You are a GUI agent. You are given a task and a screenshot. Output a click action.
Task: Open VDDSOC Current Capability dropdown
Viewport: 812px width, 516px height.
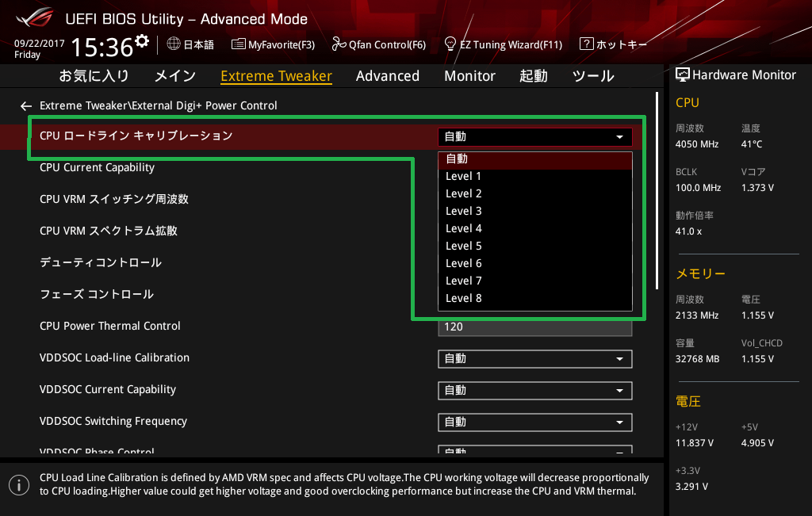point(535,390)
